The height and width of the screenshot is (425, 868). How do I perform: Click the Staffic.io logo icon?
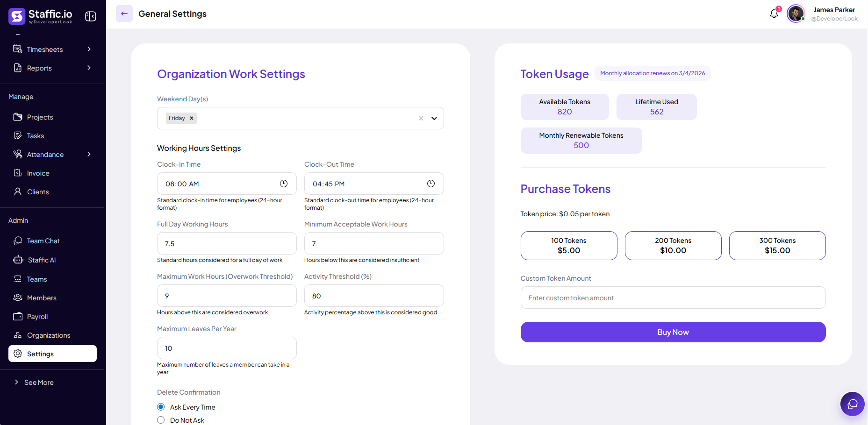(17, 16)
